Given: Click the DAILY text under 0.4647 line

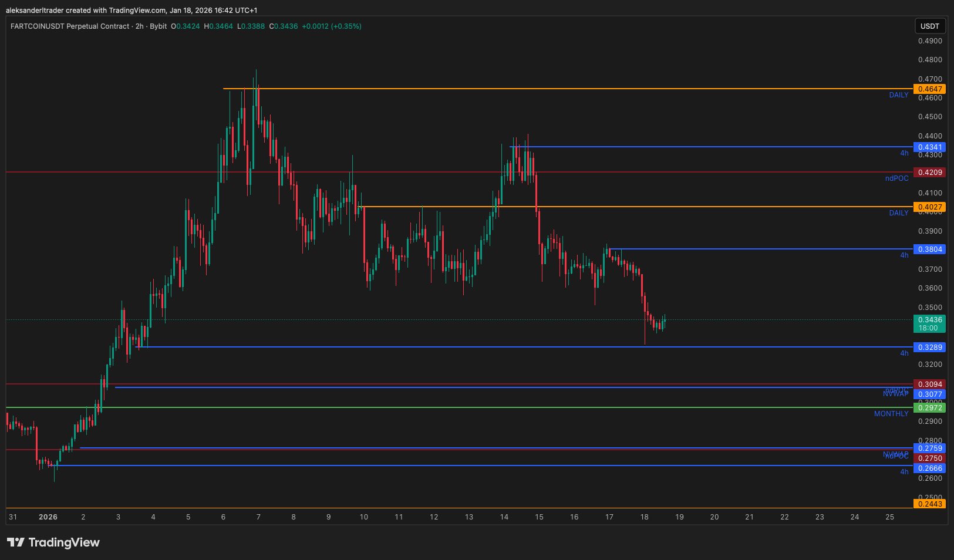Looking at the screenshot, I should (x=898, y=95).
